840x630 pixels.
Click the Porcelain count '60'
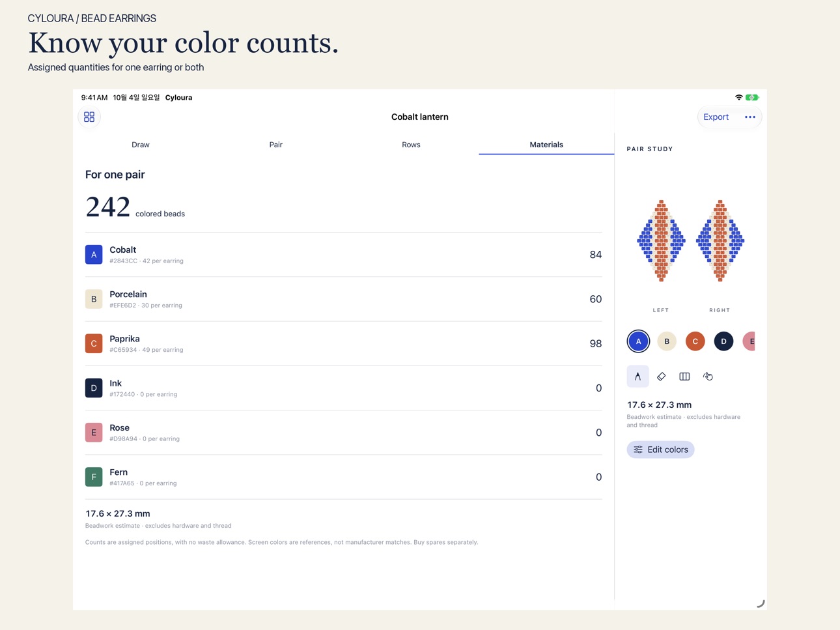pos(596,299)
